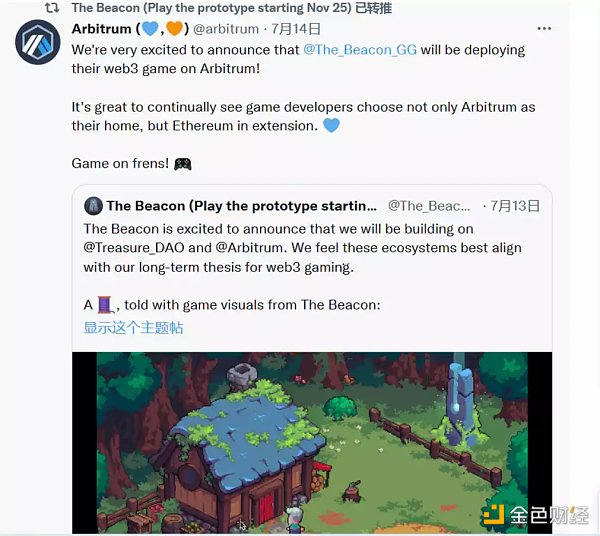The image size is (600, 536).
Task: Click the blue heart emoji after extension
Action: click(x=331, y=125)
